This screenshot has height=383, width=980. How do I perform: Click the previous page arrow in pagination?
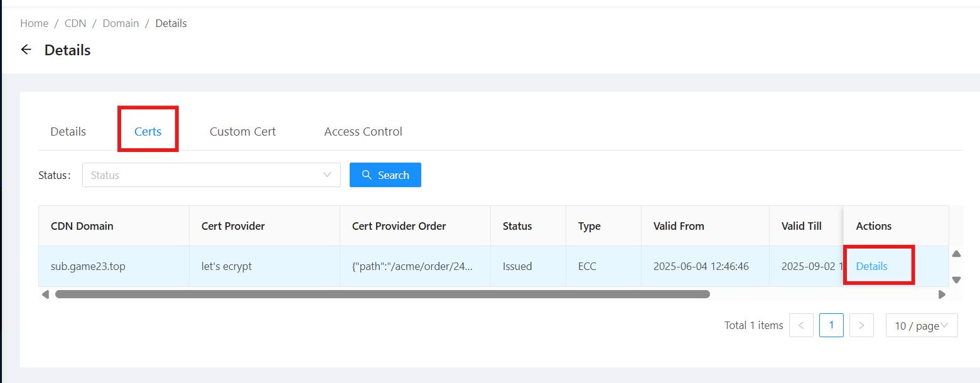point(801,325)
